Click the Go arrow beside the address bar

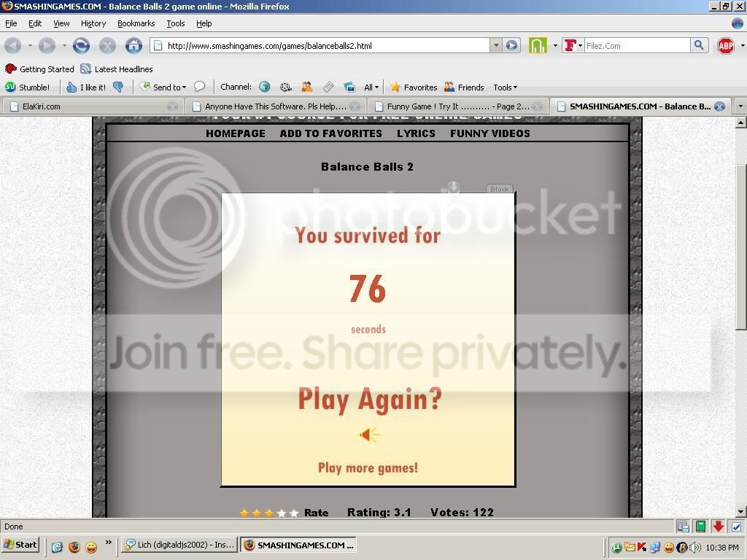click(511, 46)
